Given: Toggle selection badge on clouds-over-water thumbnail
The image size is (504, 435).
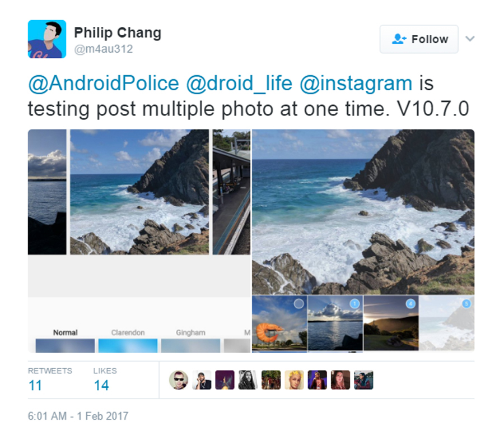Looking at the screenshot, I should click(354, 303).
